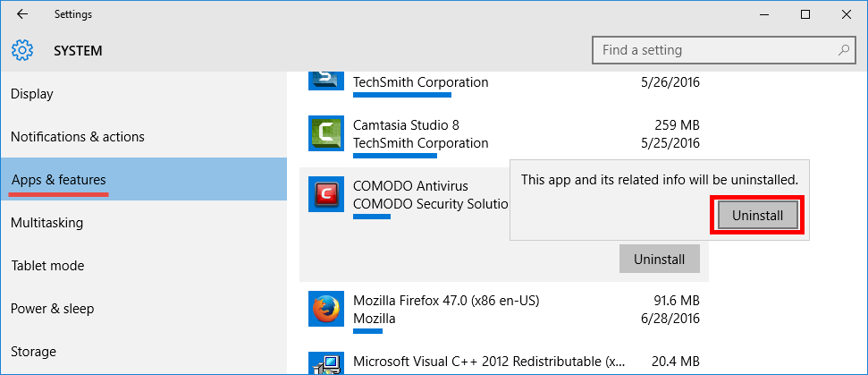Click the back arrow in title bar
868x375 pixels.
(22, 14)
